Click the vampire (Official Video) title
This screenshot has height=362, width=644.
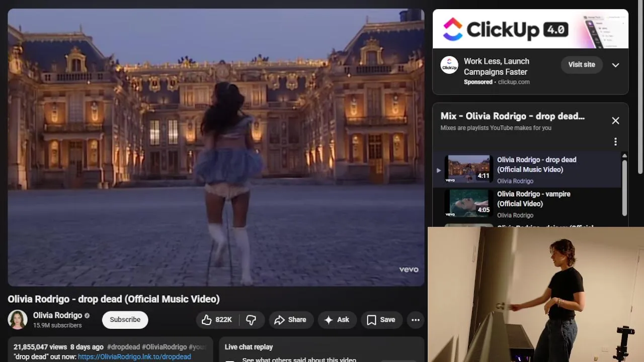[x=533, y=199]
